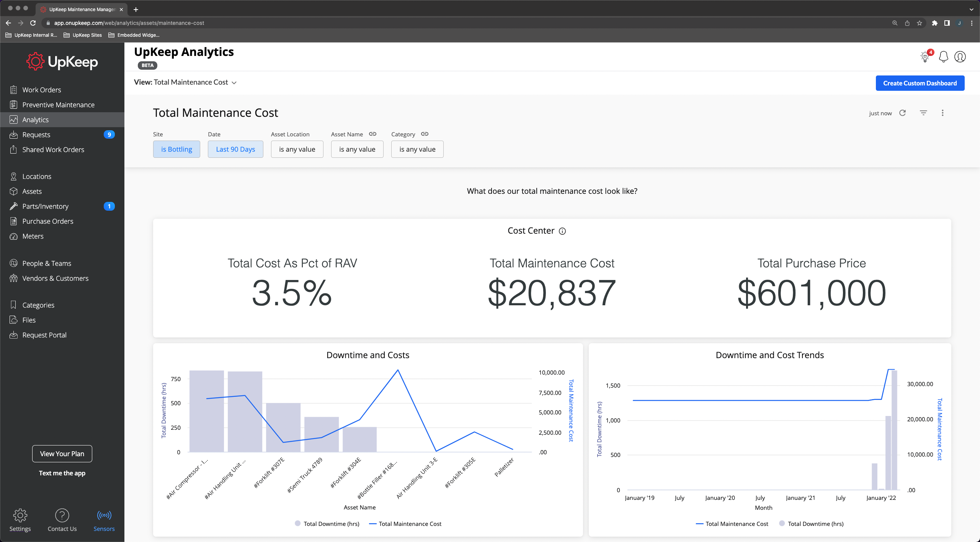
Task: Select the Sensors icon at bottom
Action: [x=104, y=515]
